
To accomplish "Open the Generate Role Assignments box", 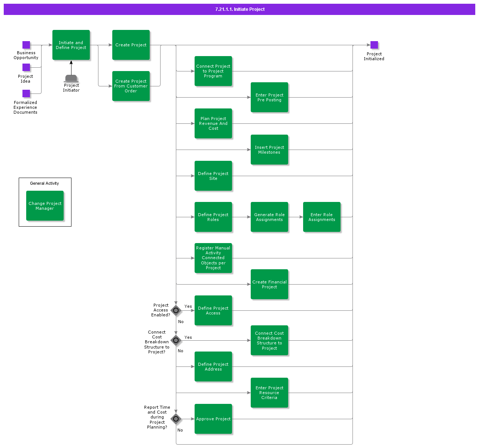I will pyautogui.click(x=269, y=217).
